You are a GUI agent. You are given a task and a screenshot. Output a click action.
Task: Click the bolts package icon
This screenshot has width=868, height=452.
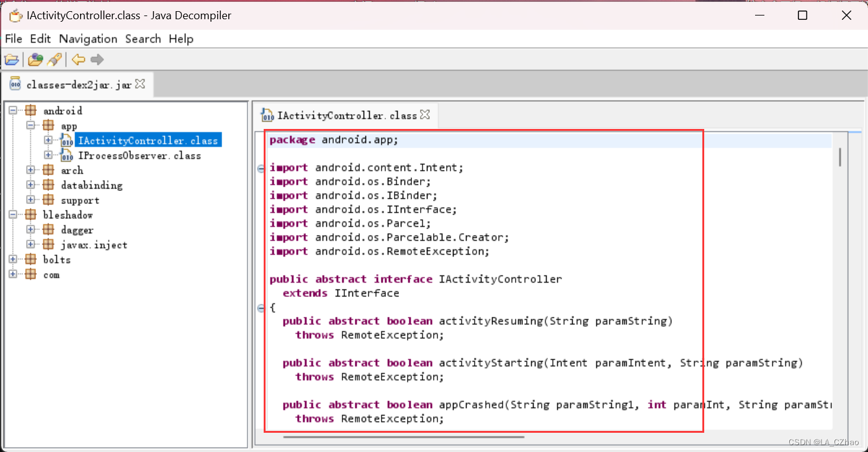(30, 260)
